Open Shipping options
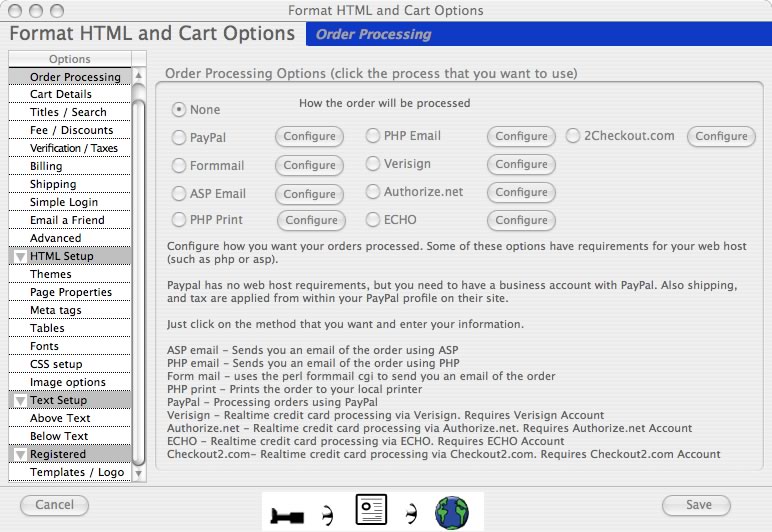772x532 pixels. (70, 184)
